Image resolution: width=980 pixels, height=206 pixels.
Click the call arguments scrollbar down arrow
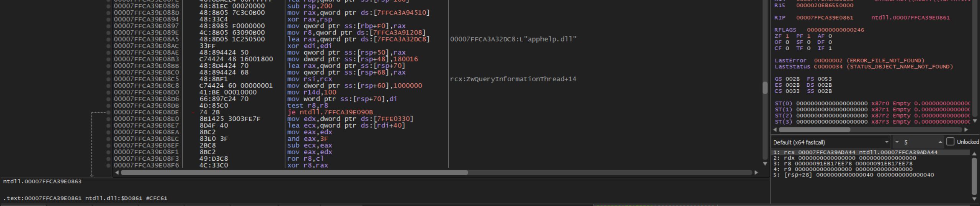click(974, 199)
